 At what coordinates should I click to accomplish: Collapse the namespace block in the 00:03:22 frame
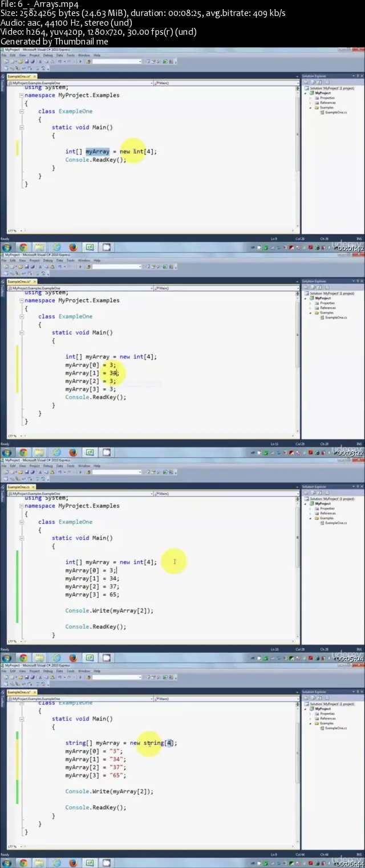point(21,300)
